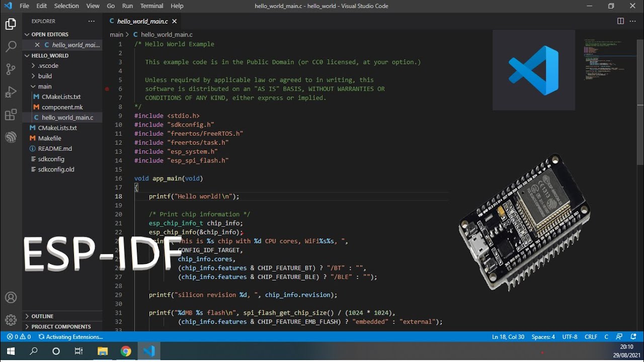
Task: Open the Espressif ESP-IDF explorer icon
Action: click(x=11, y=137)
